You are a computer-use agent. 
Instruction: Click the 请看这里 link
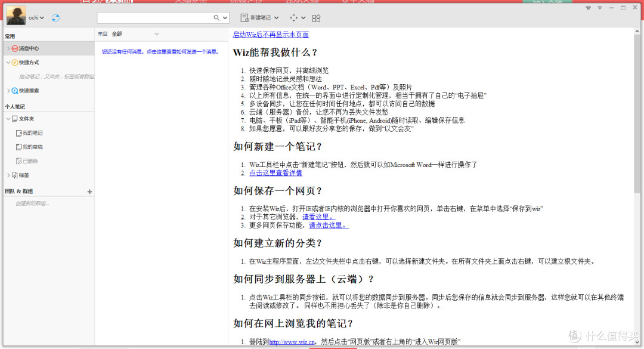[318, 217]
